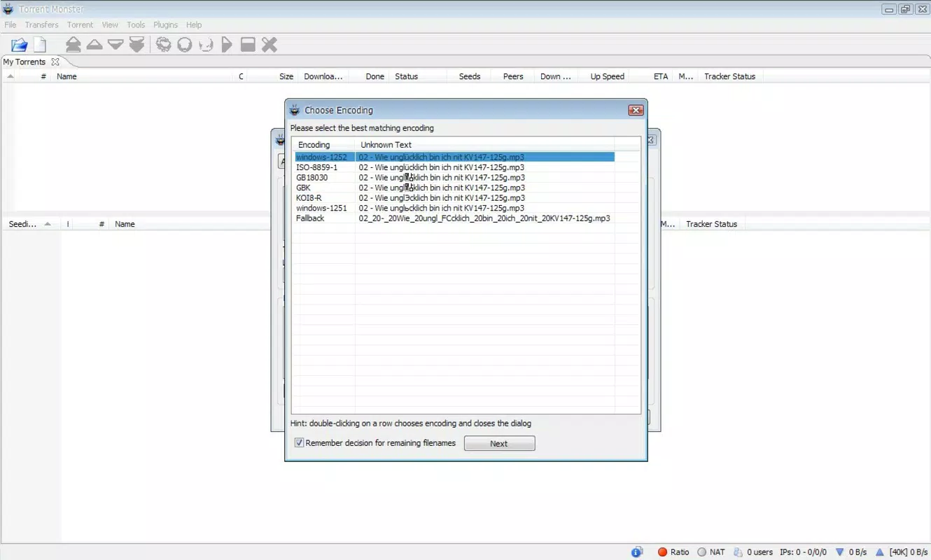This screenshot has height=560, width=931.
Task: Select the windows-1251 encoding row
Action: click(x=455, y=208)
